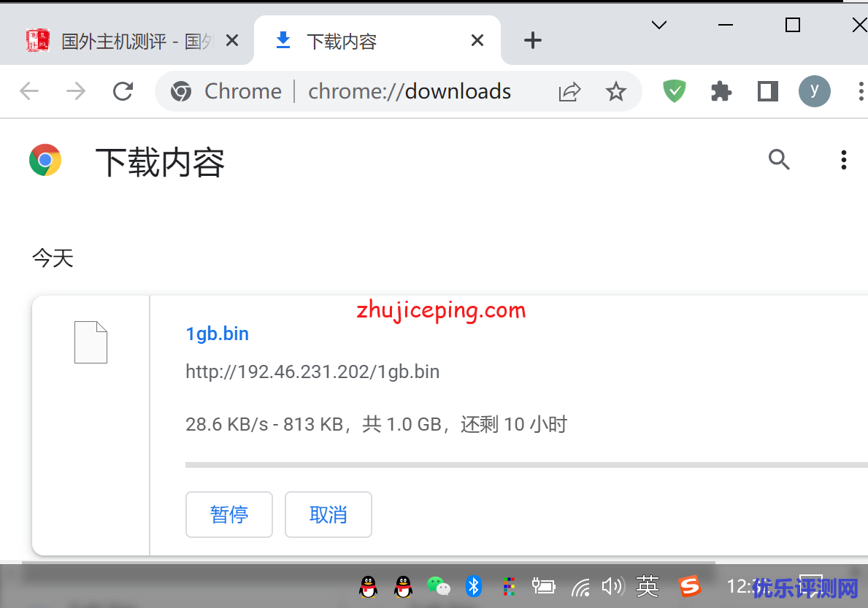Open the Extensions puzzle menu
The image size is (868, 608).
pyautogui.click(x=721, y=91)
